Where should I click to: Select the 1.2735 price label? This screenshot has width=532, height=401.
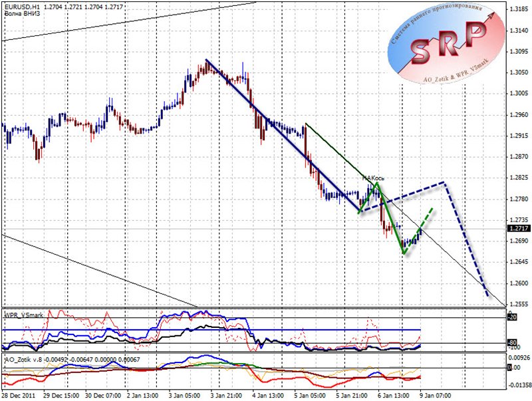tap(519, 220)
